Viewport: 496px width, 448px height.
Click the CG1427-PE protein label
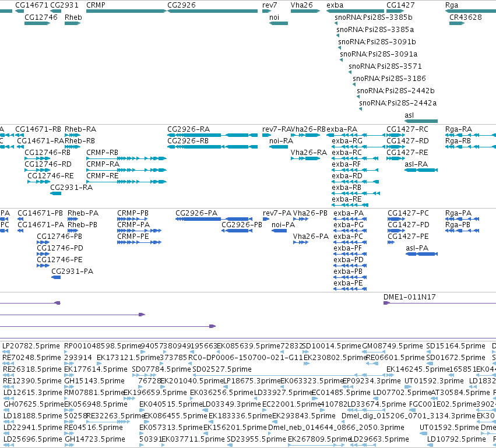click(409, 237)
